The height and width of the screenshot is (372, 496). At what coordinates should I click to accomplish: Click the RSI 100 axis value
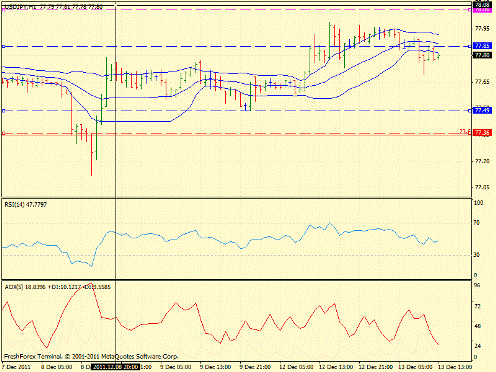point(478,203)
